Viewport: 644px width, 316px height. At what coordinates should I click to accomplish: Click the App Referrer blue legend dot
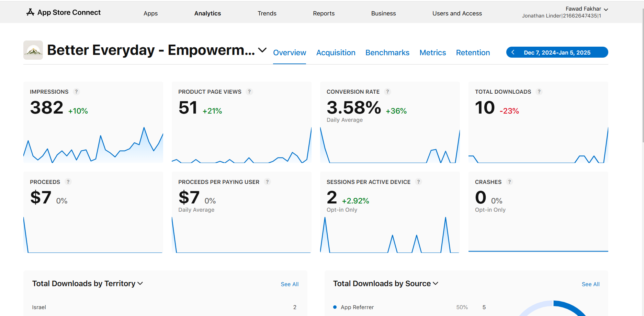coord(335,307)
